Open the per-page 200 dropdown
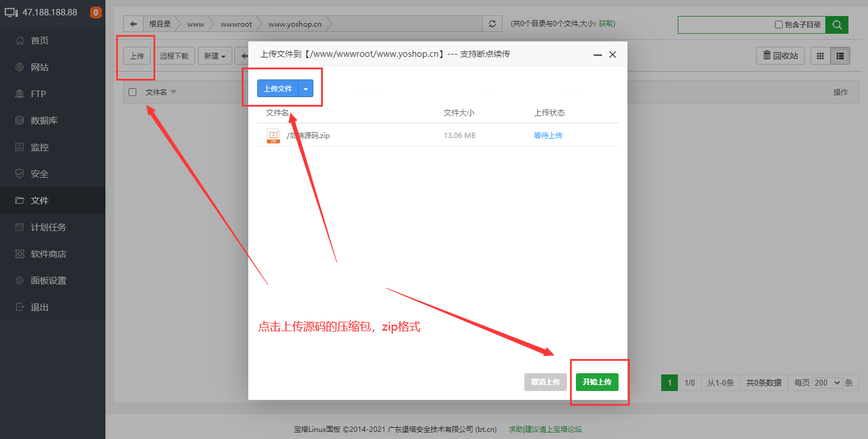Screen dimensions: 868x439 point(827,383)
